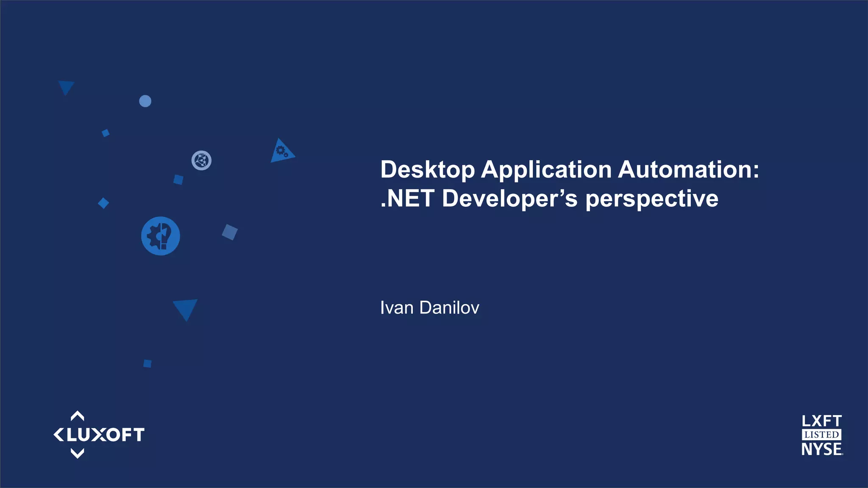
Task: Click the tiny tilted square below the top-left triangle
Action: [106, 133]
